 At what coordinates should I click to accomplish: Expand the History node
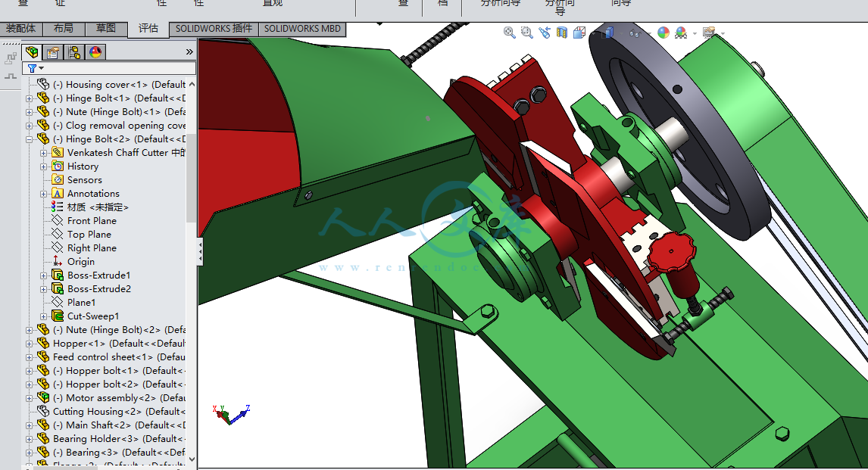tap(44, 167)
